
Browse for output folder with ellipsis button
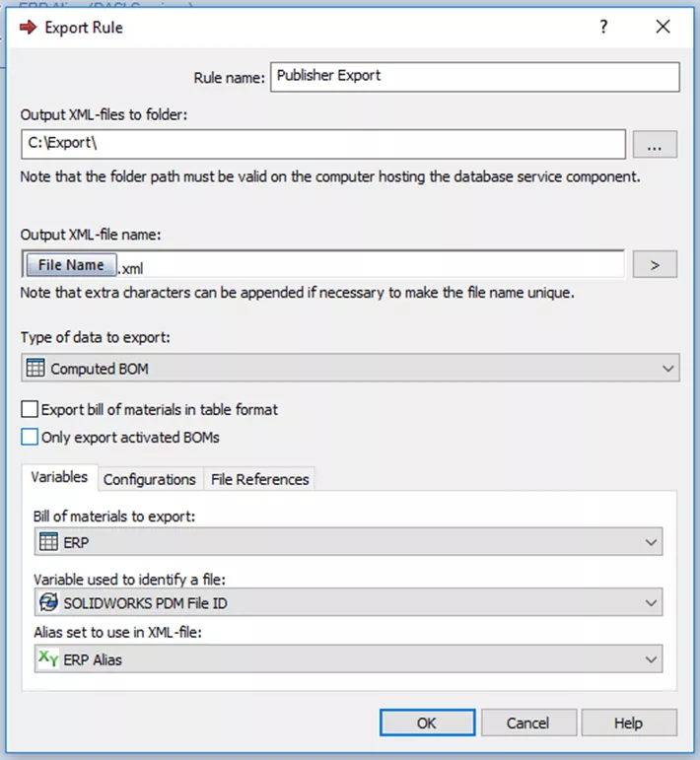coord(655,145)
